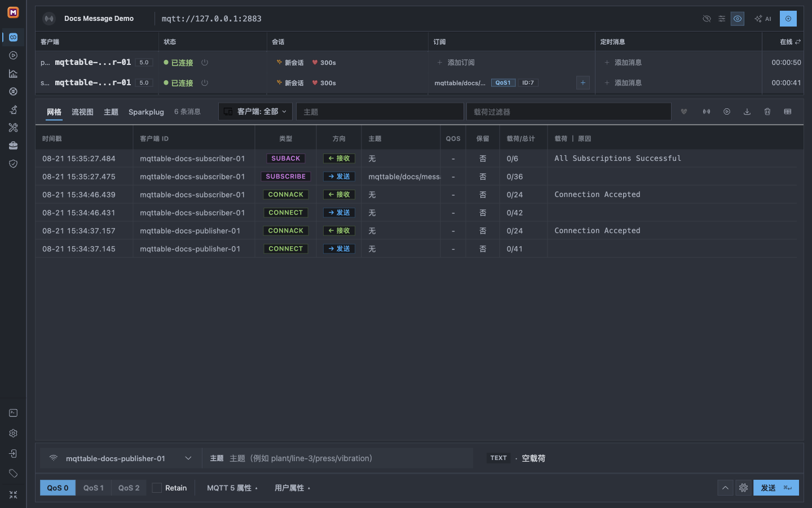Screen dimensions: 812x508
Task: Click the power icon for the subscriber client
Action: (205, 83)
